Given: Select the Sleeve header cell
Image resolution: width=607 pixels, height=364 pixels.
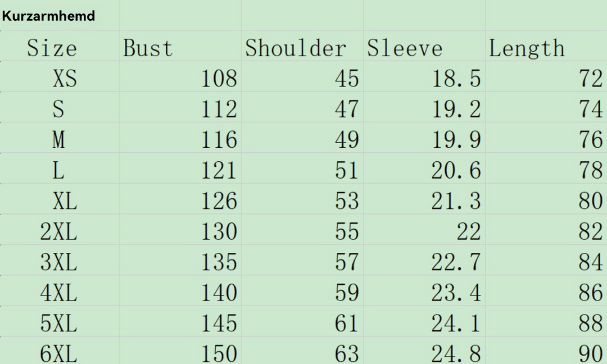Looking at the screenshot, I should 424,46.
